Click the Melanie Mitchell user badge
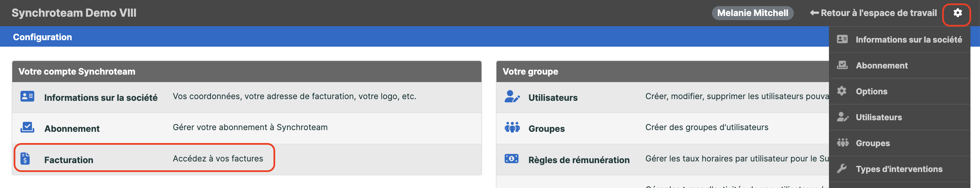980x188 pixels. coord(753,13)
